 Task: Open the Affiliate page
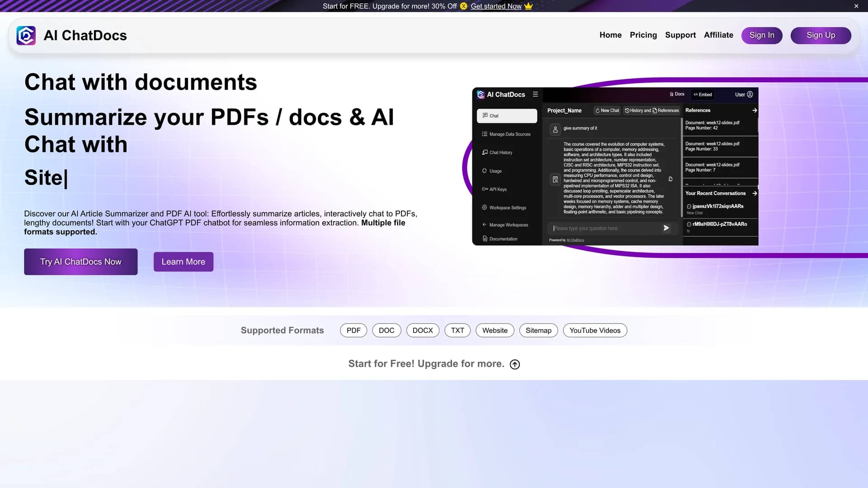click(x=718, y=35)
